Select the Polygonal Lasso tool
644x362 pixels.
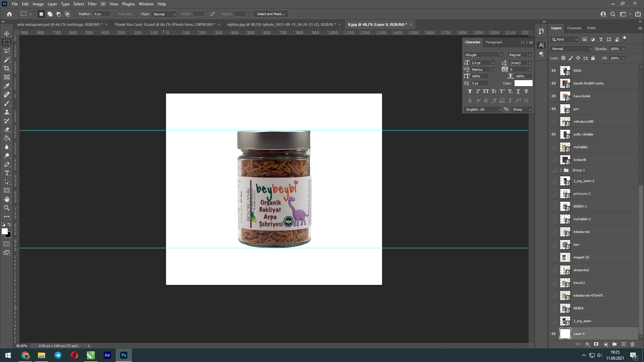click(x=7, y=51)
